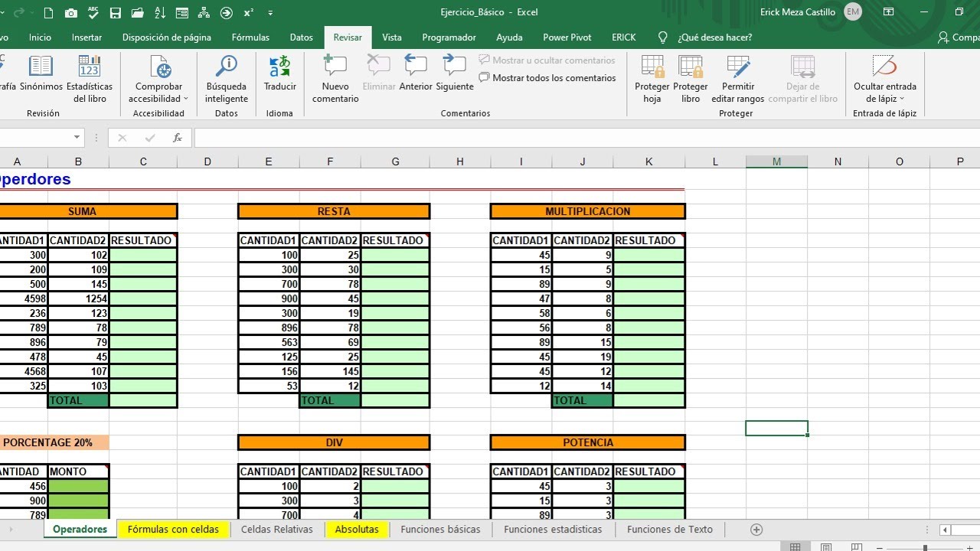Open the Vista ribbon tab
The width and height of the screenshot is (980, 551).
pyautogui.click(x=392, y=37)
